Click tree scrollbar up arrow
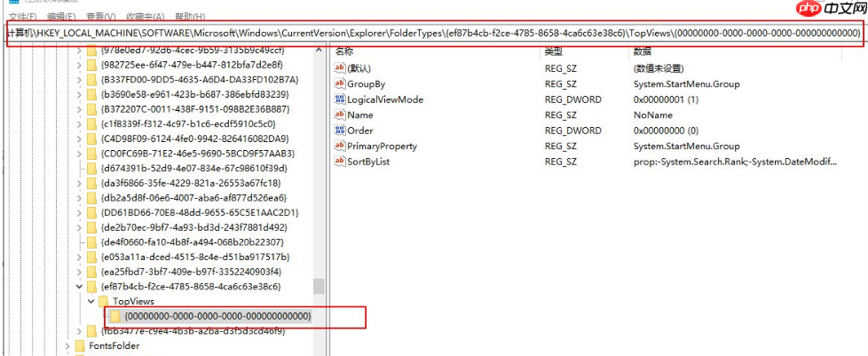Image resolution: width=868 pixels, height=356 pixels. pos(319,51)
